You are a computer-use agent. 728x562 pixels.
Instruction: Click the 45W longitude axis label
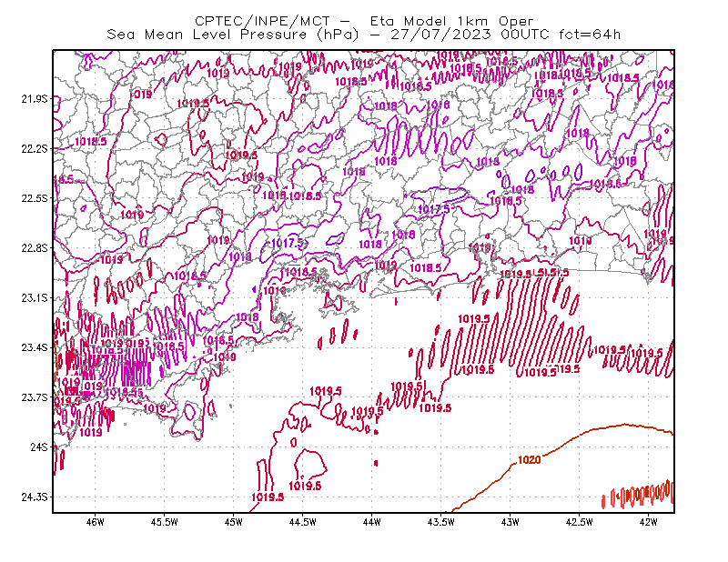pyautogui.click(x=234, y=522)
